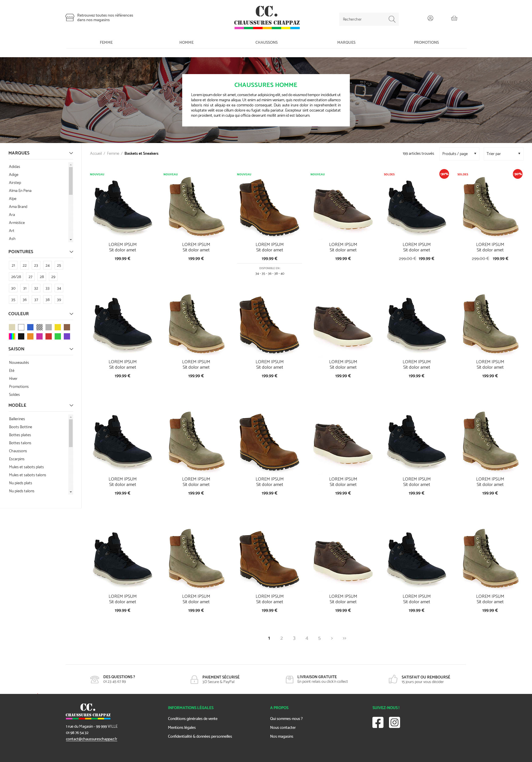Select size 38 in the Pointures filter
The image size is (532, 762).
click(x=47, y=299)
